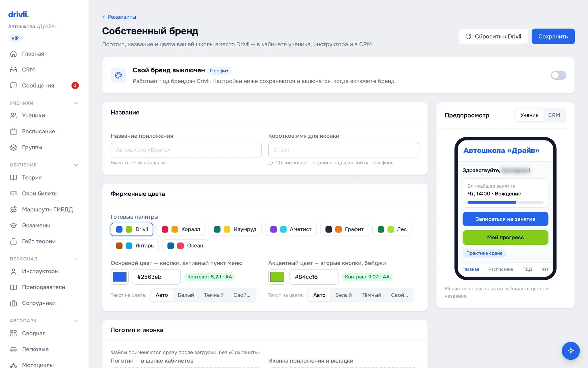Choose Свой… for accent text color
Image resolution: width=588 pixels, height=368 pixels.
[399, 295]
